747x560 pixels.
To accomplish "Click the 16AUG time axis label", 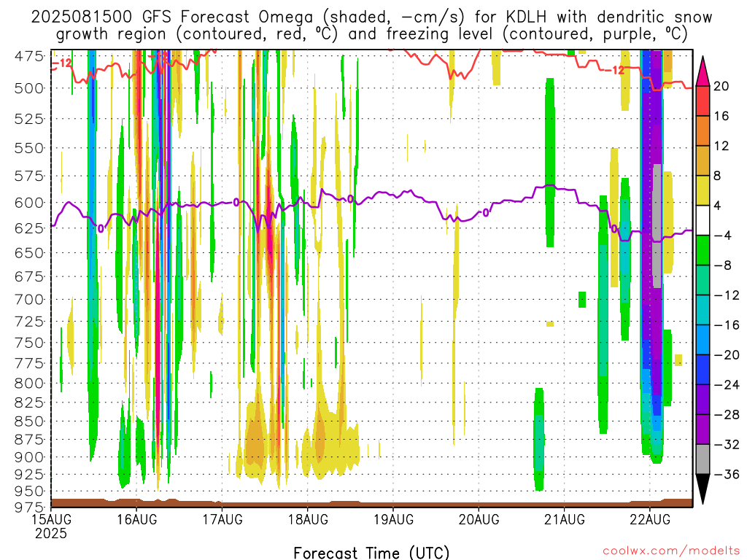I will (x=136, y=519).
